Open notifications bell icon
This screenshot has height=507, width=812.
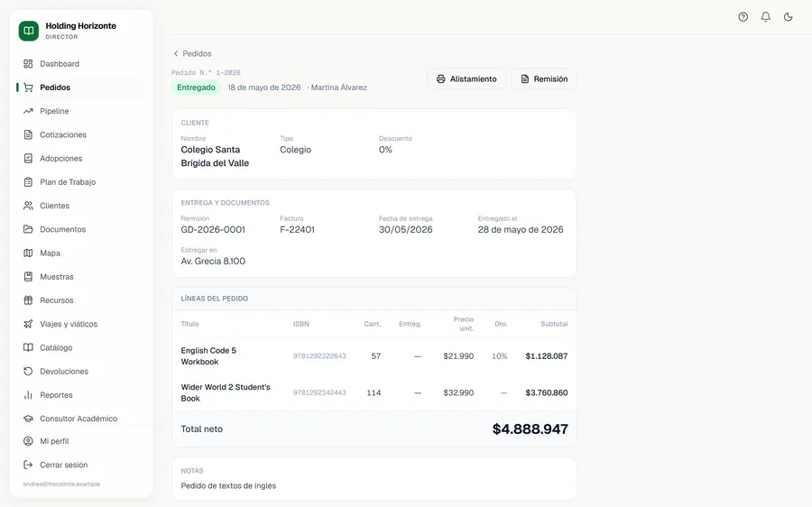tap(765, 17)
